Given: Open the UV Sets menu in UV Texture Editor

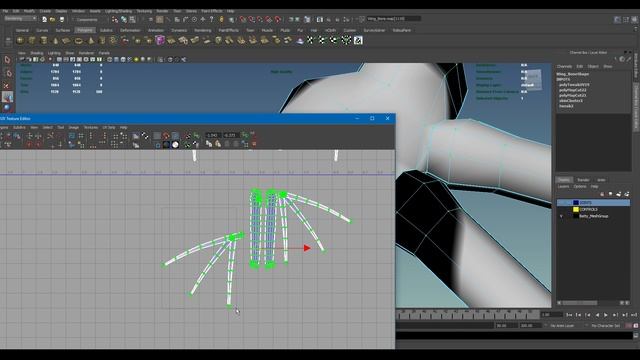Looking at the screenshot, I should 109,128.
